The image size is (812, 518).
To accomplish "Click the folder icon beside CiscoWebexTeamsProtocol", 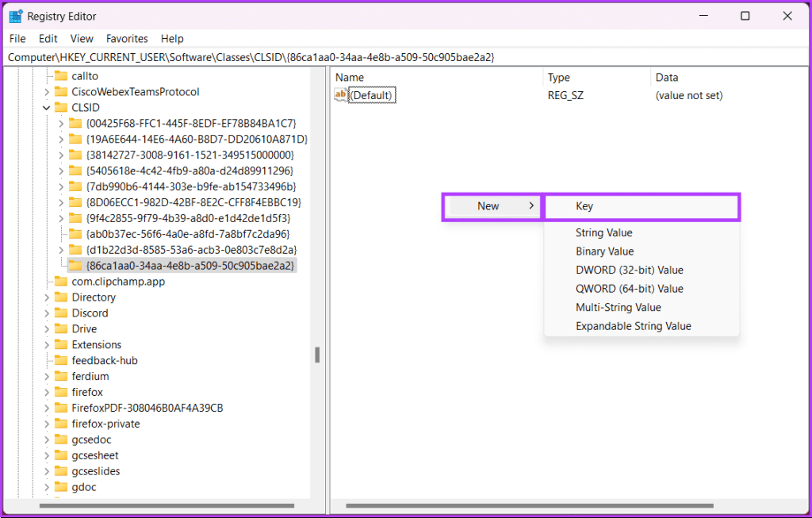I will 61,92.
